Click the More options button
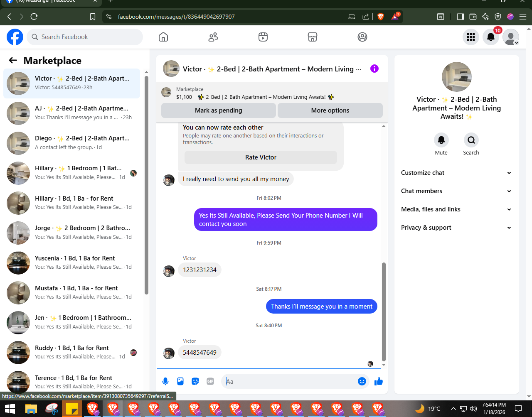The image size is (532, 417). click(x=330, y=110)
